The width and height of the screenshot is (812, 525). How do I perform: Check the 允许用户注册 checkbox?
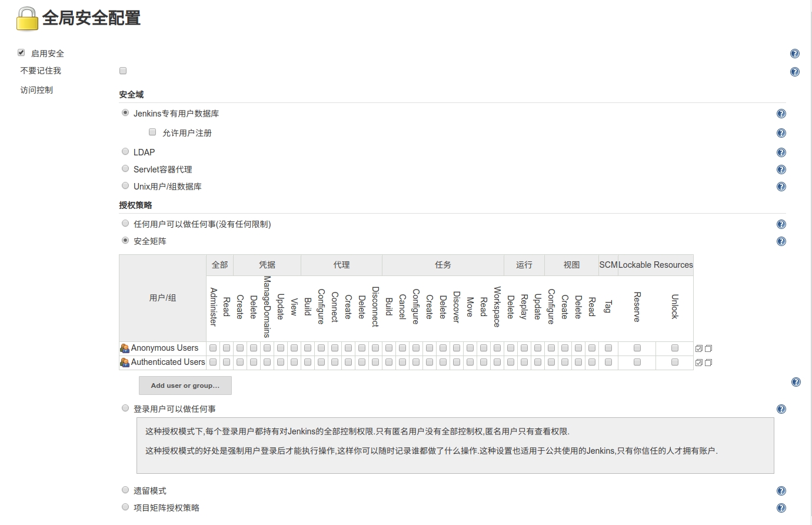pyautogui.click(x=152, y=132)
